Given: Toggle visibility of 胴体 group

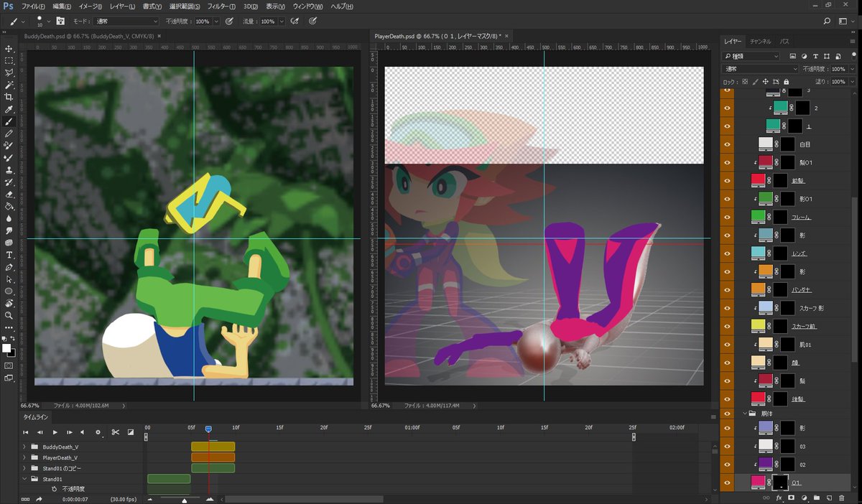Looking at the screenshot, I should (727, 414).
